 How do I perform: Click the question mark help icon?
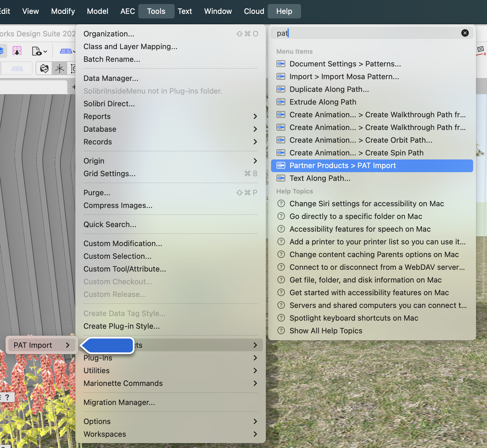pyautogui.click(x=7, y=397)
